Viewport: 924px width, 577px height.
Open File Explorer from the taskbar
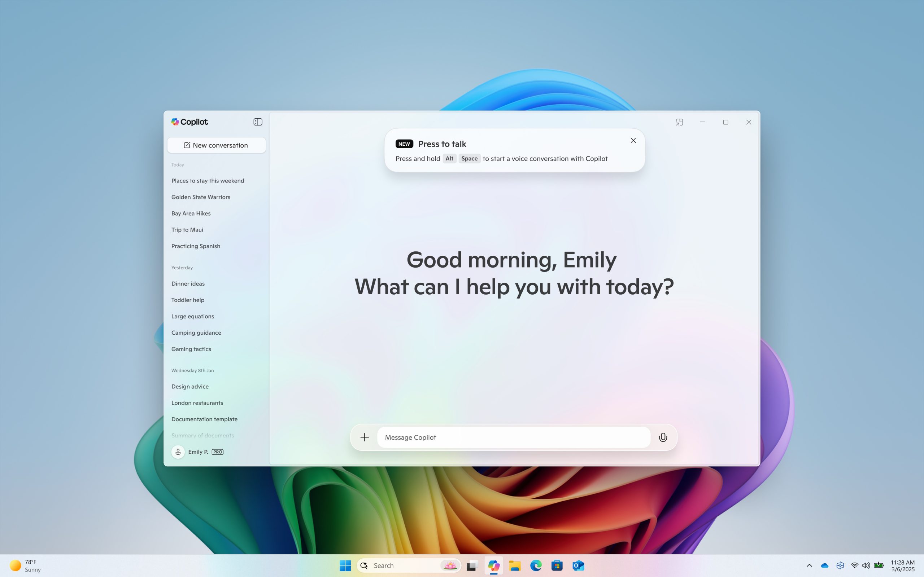515,565
